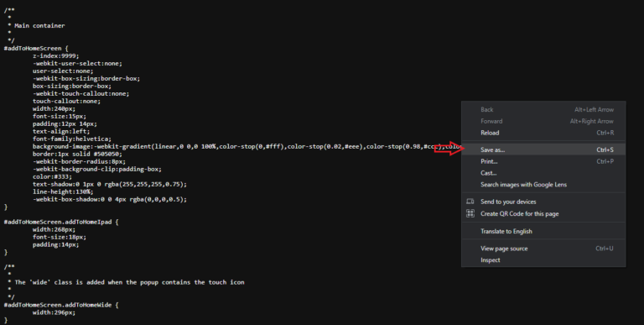Click the QR code icon
644x325 pixels.
pyautogui.click(x=470, y=213)
